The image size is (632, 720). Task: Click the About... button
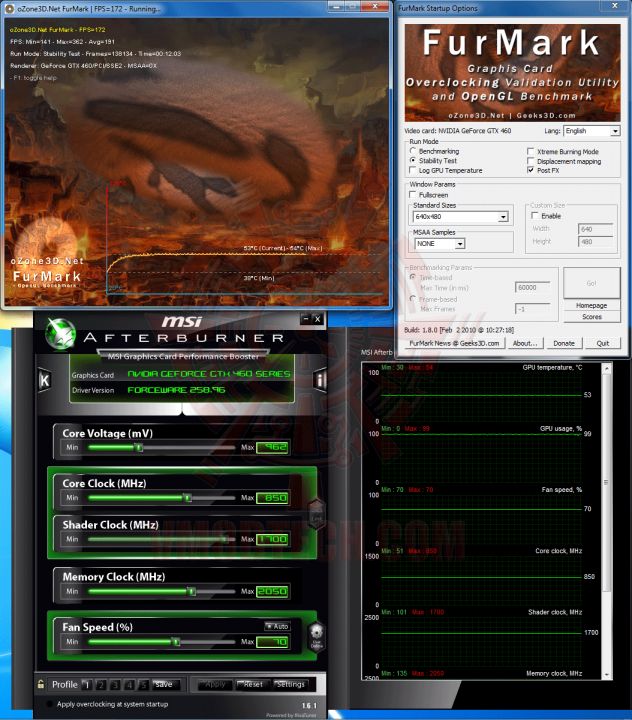click(525, 343)
